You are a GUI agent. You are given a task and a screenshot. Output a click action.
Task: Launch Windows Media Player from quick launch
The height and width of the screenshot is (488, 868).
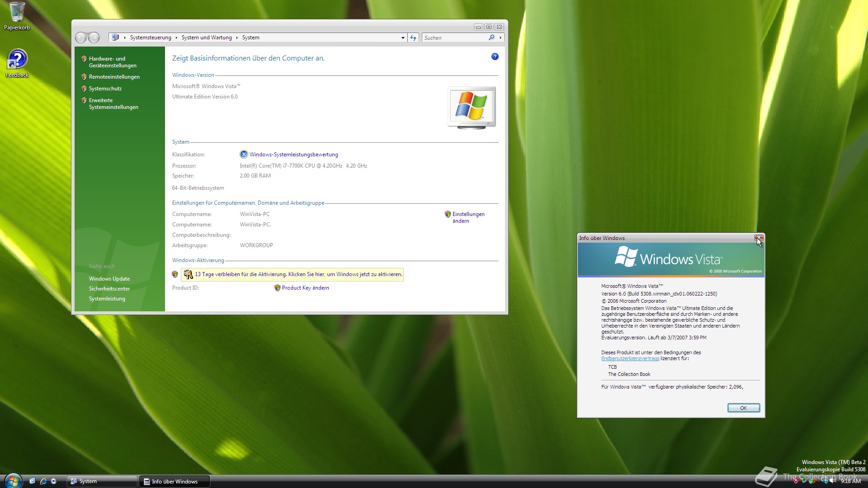click(54, 481)
